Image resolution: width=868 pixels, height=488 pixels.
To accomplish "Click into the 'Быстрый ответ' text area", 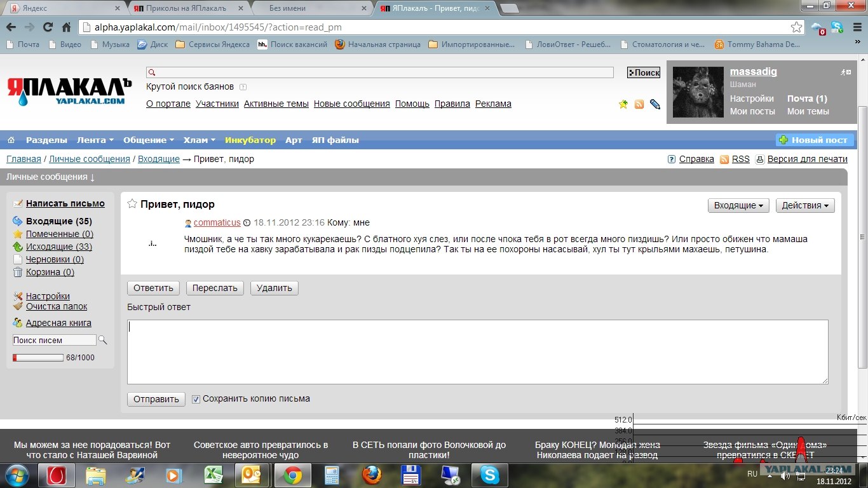I will coord(478,352).
